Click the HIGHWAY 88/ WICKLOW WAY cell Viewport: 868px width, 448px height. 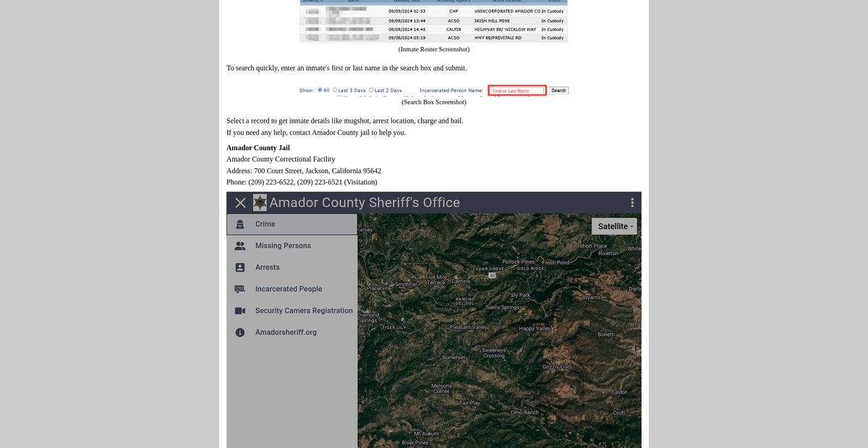pyautogui.click(x=505, y=29)
